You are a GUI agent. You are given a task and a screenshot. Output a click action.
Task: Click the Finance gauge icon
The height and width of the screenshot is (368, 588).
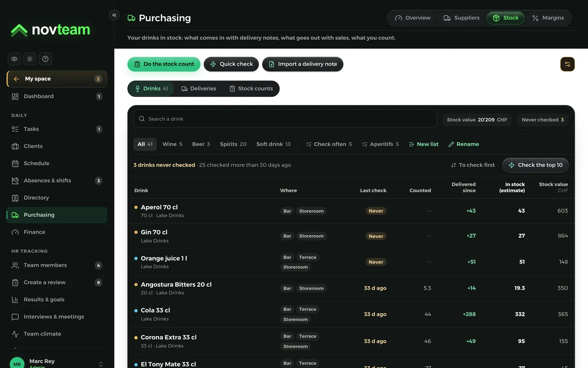coord(15,232)
